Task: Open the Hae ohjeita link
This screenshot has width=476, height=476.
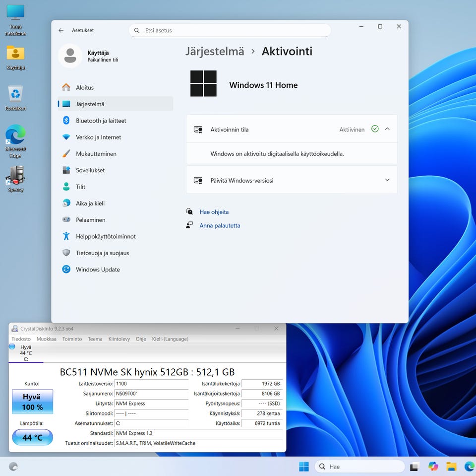Action: [x=214, y=212]
